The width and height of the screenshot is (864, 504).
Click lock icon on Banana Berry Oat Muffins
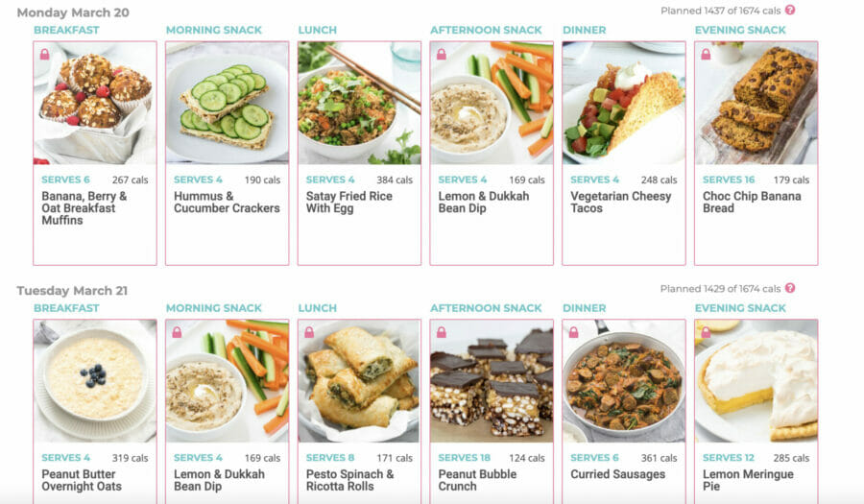[44, 54]
